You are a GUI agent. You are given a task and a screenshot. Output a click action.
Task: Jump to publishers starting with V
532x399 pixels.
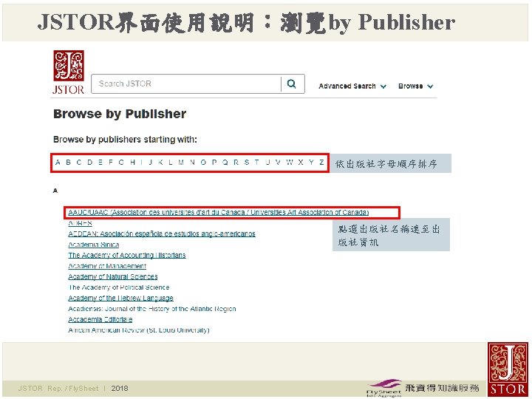point(278,163)
